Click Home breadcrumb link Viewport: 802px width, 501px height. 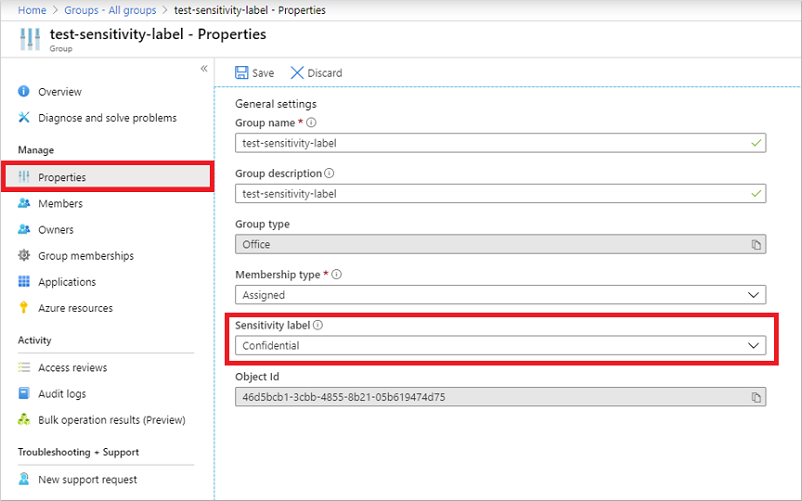(x=32, y=10)
